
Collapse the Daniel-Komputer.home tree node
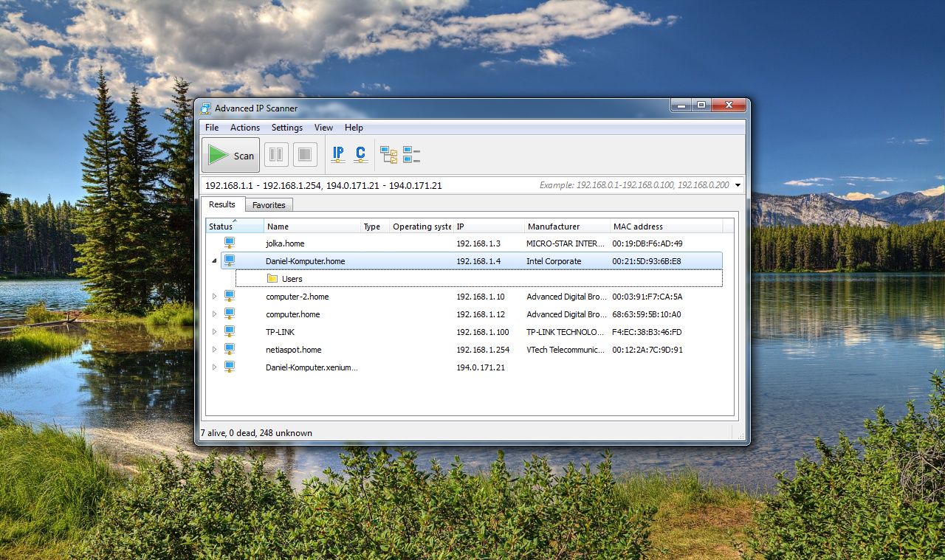click(214, 260)
